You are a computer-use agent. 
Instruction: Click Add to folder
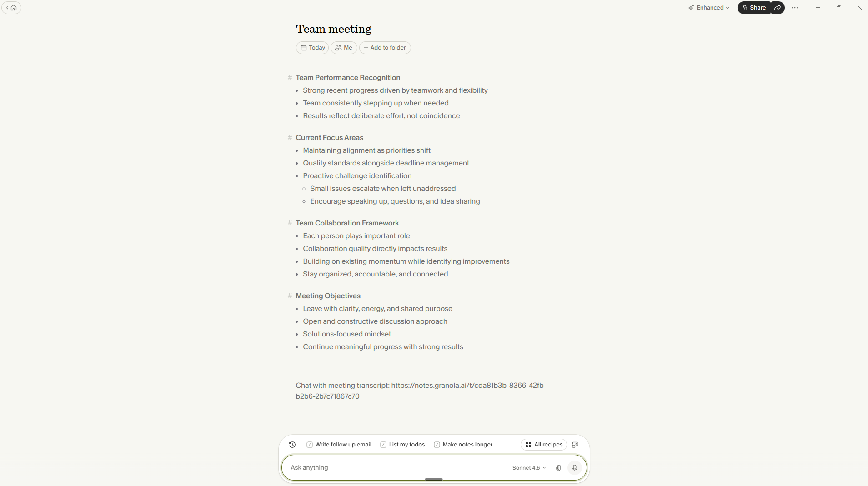[x=385, y=48]
